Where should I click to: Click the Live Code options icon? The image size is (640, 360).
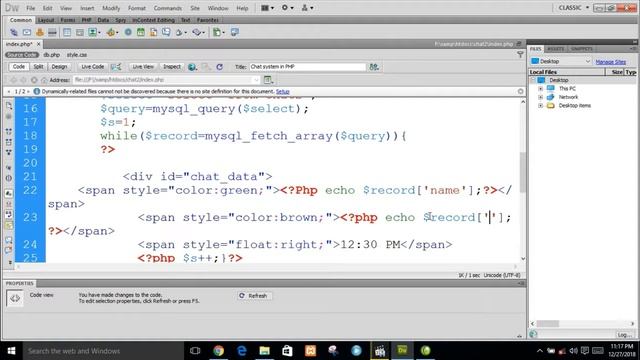[x=116, y=67]
